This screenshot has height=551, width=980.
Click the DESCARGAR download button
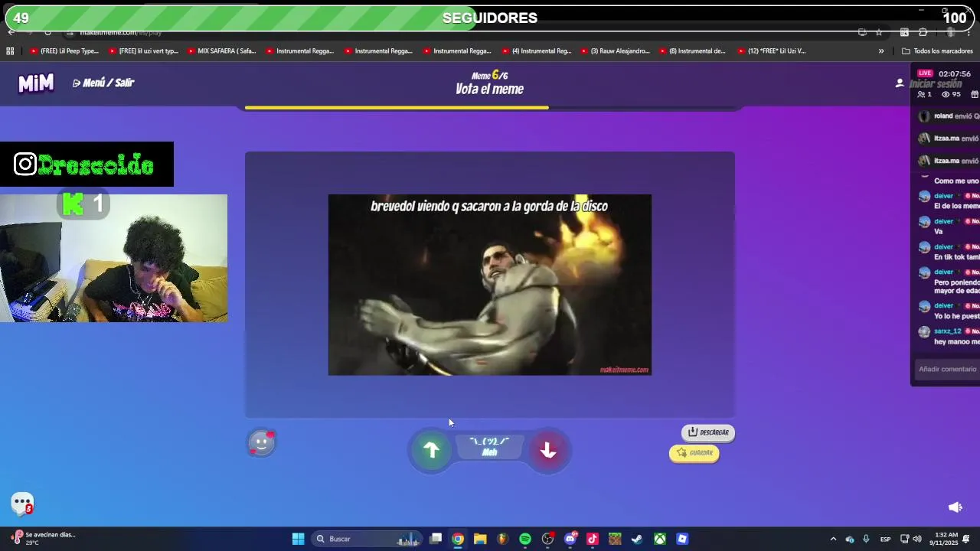[708, 432]
